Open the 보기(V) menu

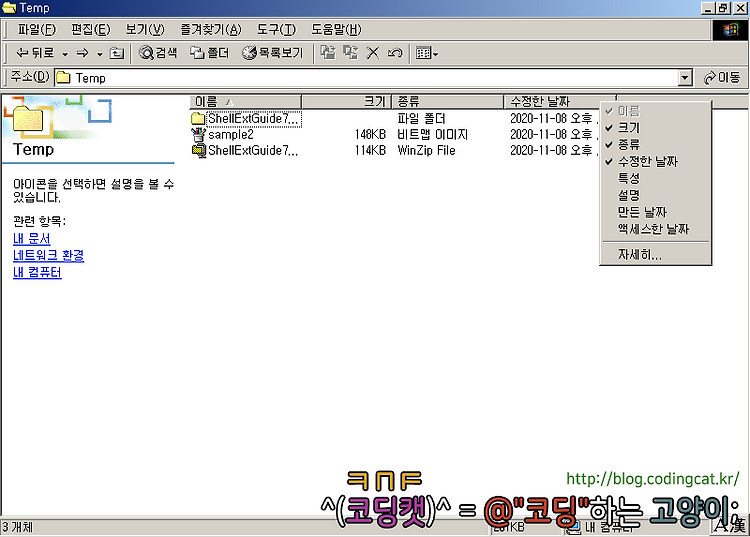145,30
